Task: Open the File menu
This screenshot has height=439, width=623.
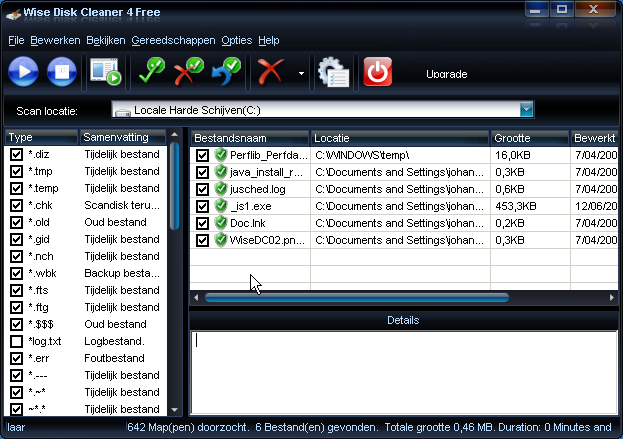Action: 16,41
